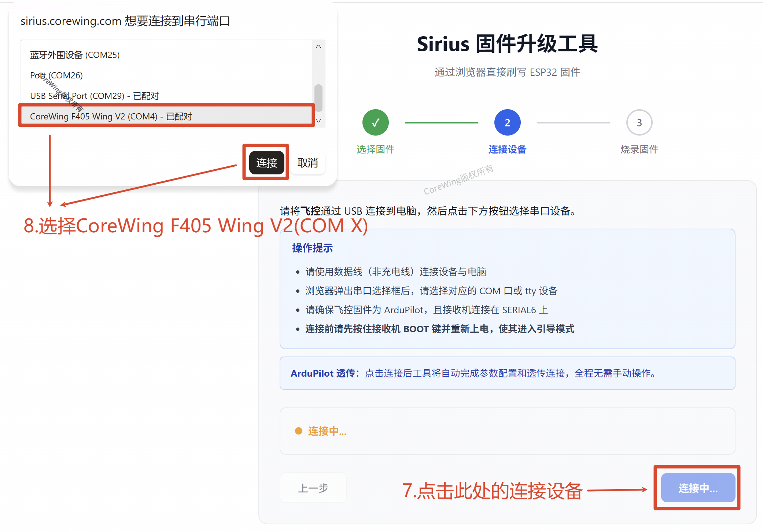This screenshot has height=532, width=763.
Task: Click the blue step 2 circle
Action: (x=508, y=122)
